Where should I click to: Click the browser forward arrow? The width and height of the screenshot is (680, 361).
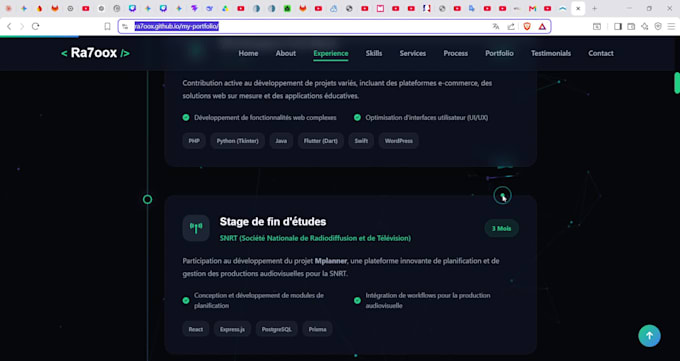click(22, 26)
